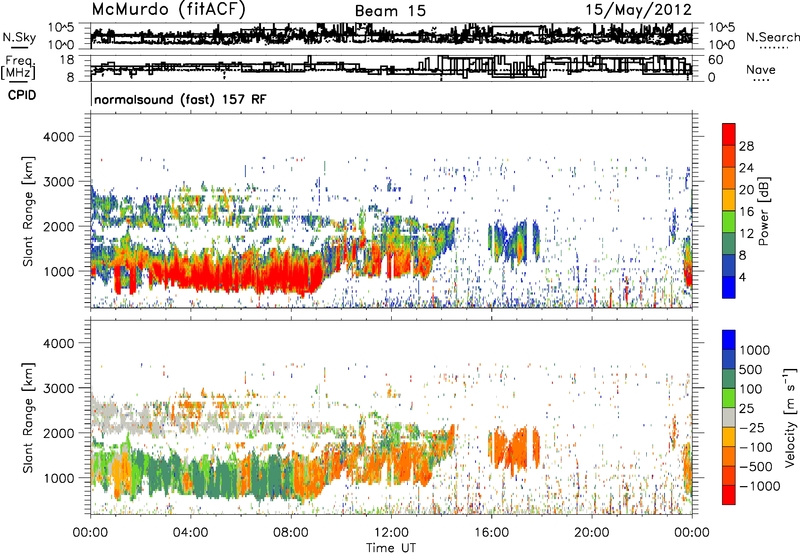Click the Freq. [MHz] axis label

pos(19,68)
